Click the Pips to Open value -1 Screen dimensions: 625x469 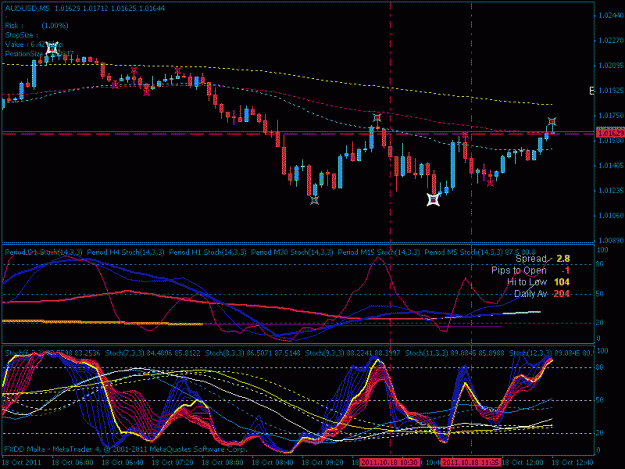(x=565, y=271)
